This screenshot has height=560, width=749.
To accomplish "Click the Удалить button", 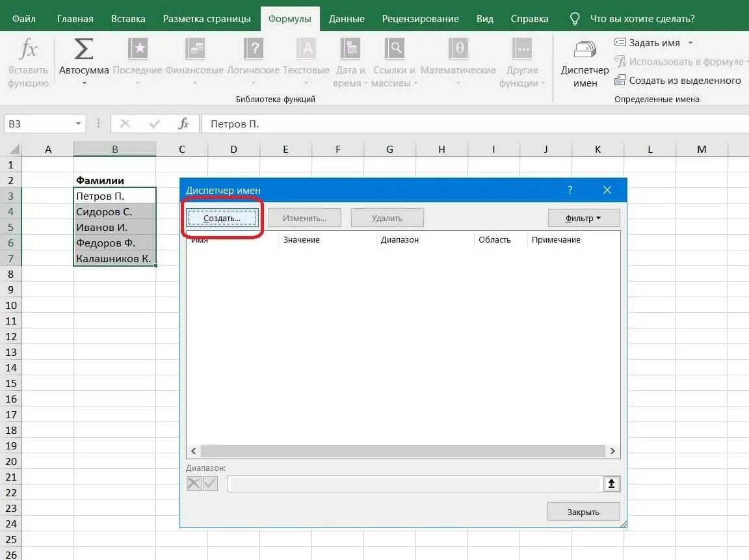I will pyautogui.click(x=387, y=218).
